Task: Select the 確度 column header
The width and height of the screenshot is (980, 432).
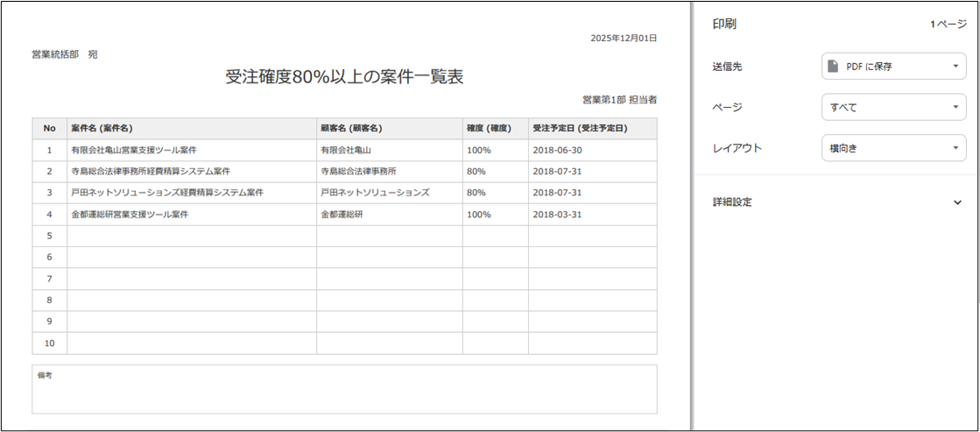Action: pyautogui.click(x=495, y=129)
